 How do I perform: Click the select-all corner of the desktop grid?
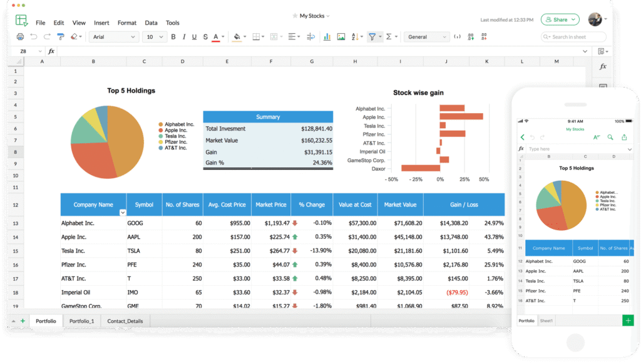(x=16, y=61)
